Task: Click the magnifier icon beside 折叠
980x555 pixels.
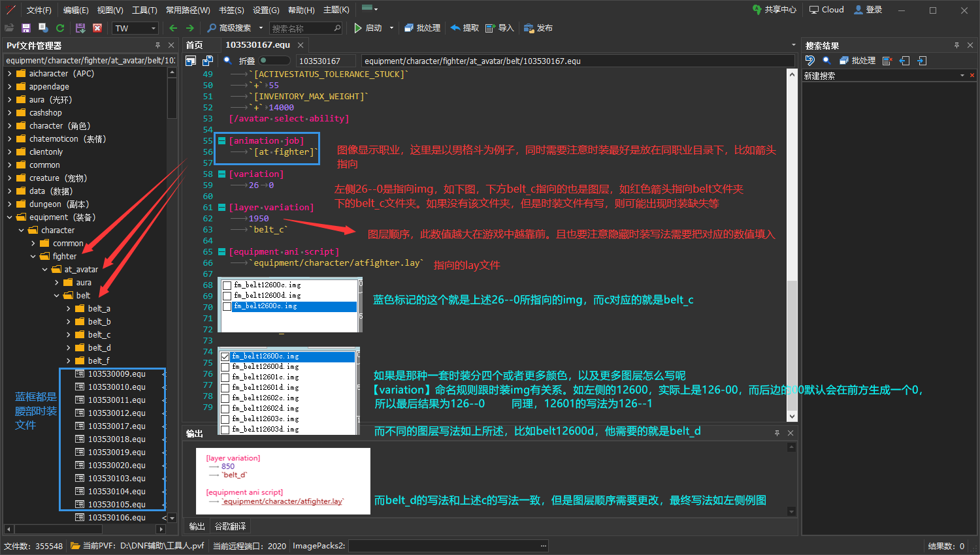Action: tap(227, 61)
